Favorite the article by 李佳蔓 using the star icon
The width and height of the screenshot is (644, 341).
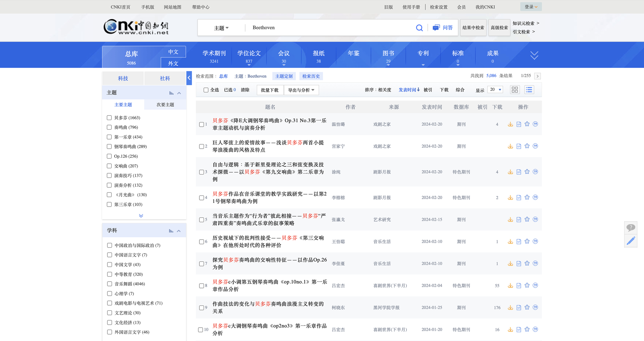[527, 263]
